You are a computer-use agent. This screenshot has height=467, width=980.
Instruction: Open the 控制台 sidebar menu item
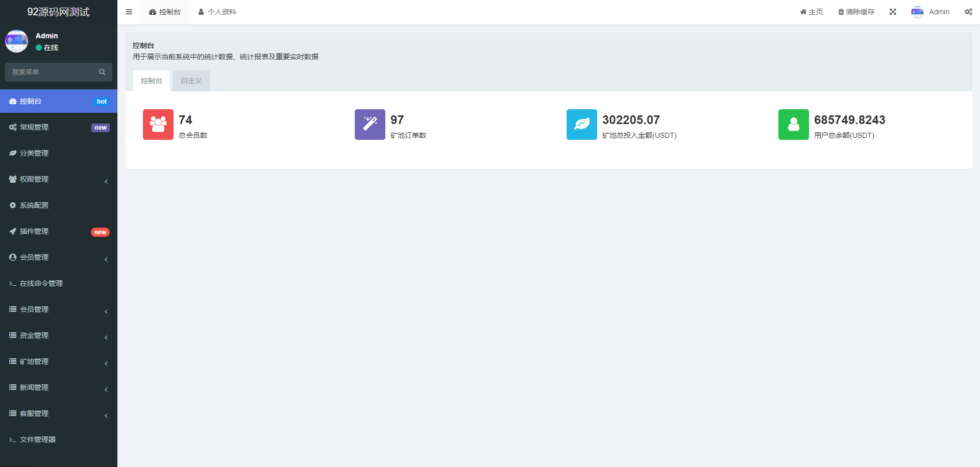59,101
